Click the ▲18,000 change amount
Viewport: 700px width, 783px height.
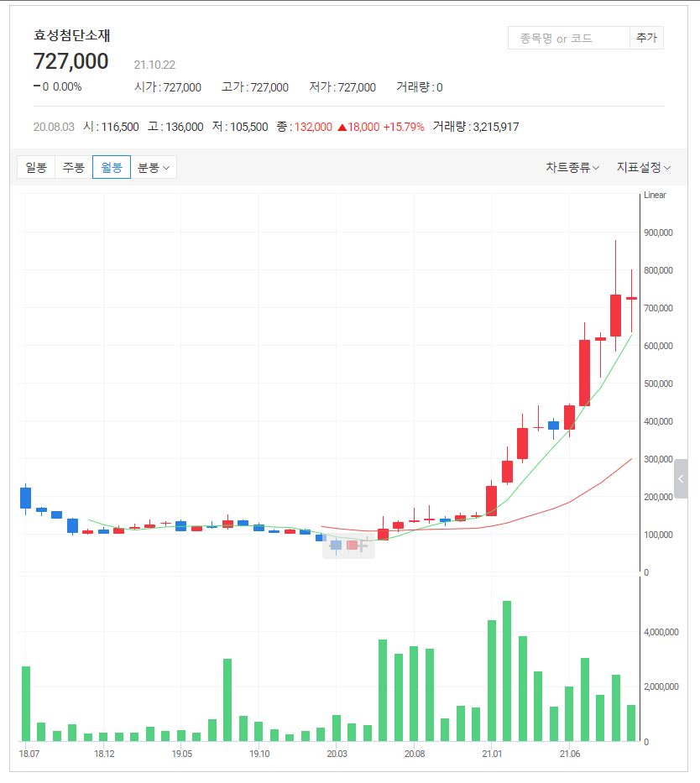(358, 127)
